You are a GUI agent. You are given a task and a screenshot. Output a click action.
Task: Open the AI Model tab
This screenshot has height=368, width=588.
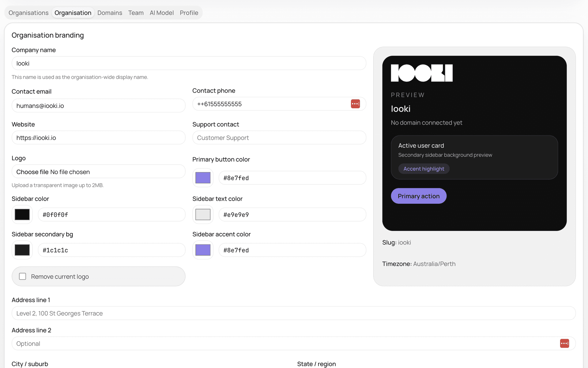tap(162, 13)
